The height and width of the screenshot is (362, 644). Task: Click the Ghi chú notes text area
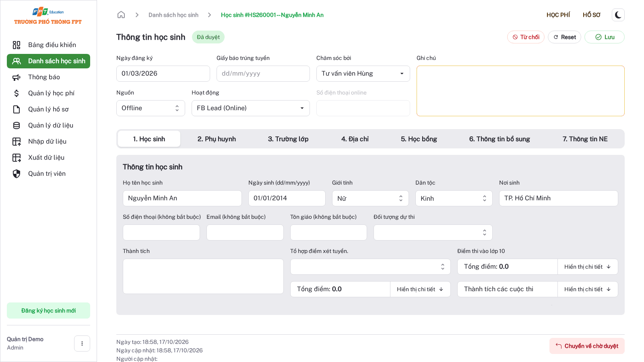click(x=520, y=91)
